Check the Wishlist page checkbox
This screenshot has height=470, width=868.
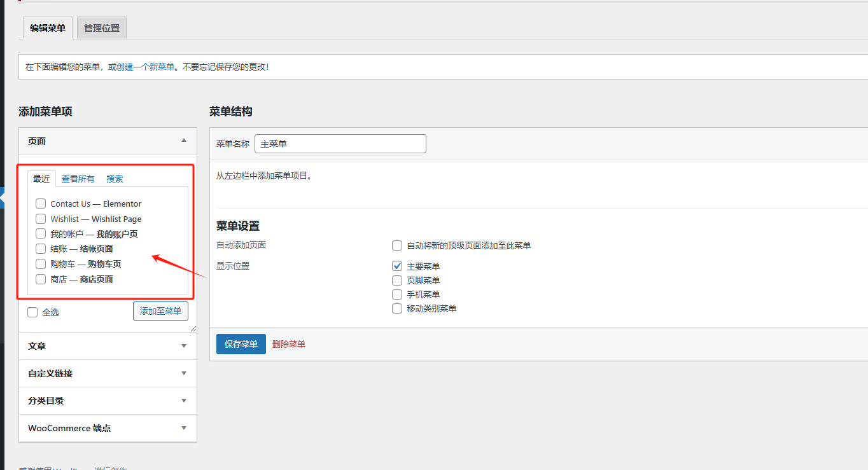coord(41,219)
